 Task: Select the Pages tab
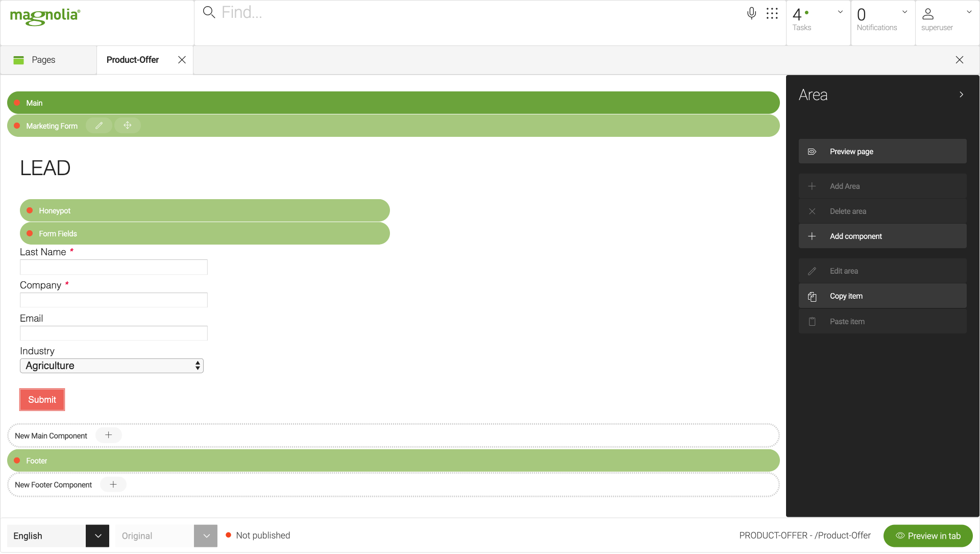[43, 60]
